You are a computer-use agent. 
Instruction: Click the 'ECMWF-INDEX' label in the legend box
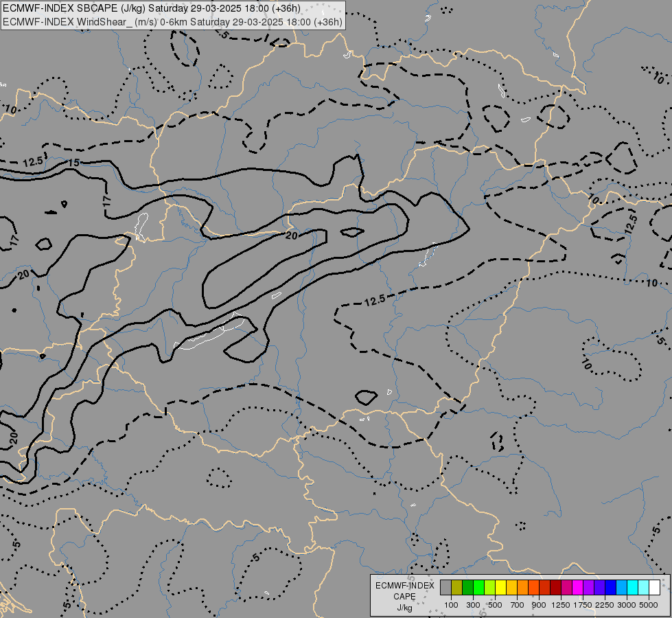[404, 586]
